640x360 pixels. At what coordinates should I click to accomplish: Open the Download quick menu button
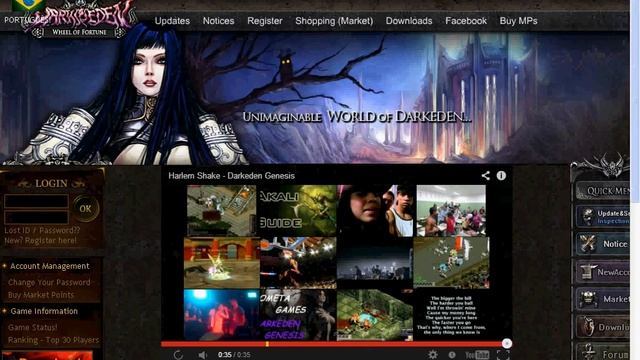tap(603, 327)
